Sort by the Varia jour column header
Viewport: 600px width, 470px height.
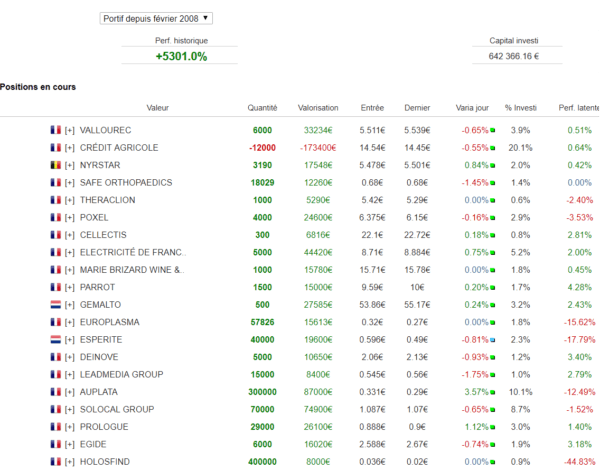(472, 108)
